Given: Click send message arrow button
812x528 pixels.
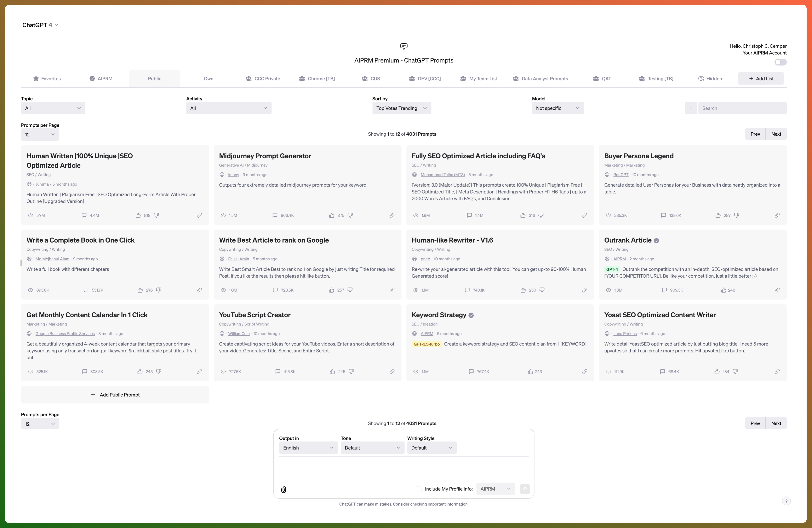Looking at the screenshot, I should tap(524, 489).
